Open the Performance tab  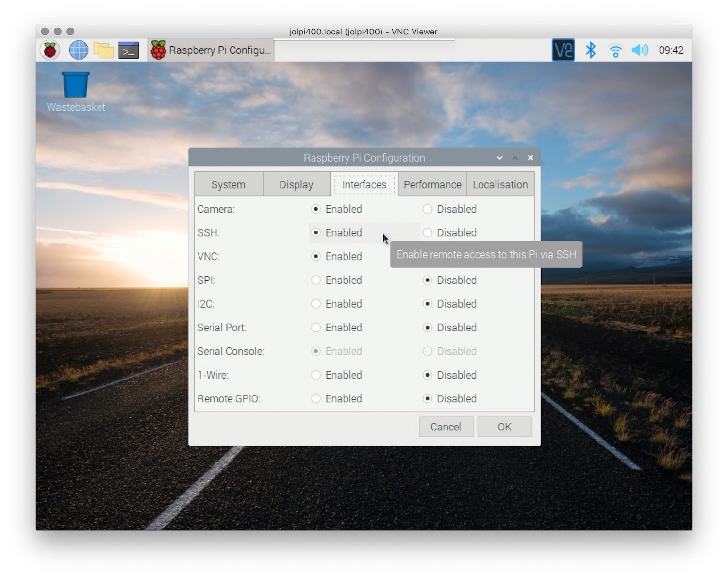[x=432, y=184]
